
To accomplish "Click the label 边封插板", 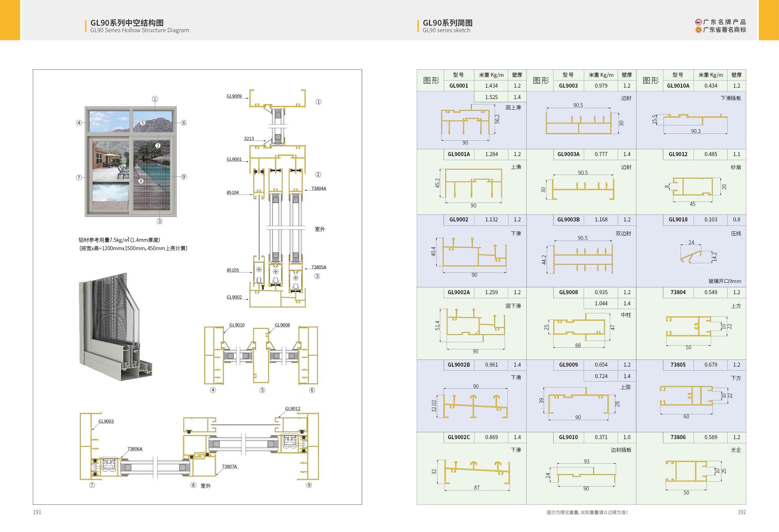I will 621,450.
